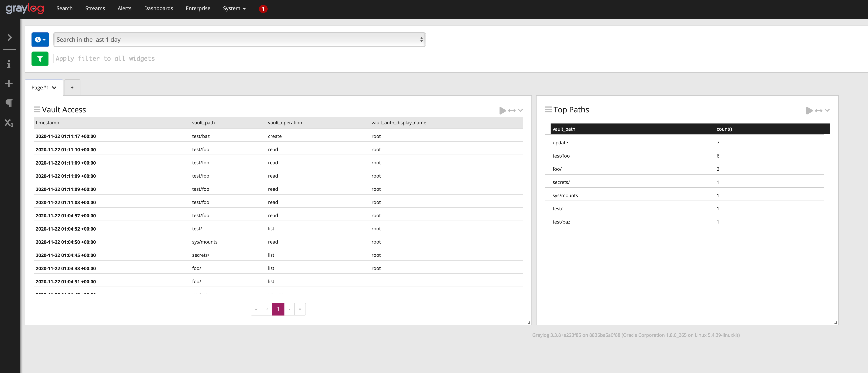This screenshot has width=868, height=373.
Task: Open Vault Access widget actions chevron
Action: coord(520,110)
